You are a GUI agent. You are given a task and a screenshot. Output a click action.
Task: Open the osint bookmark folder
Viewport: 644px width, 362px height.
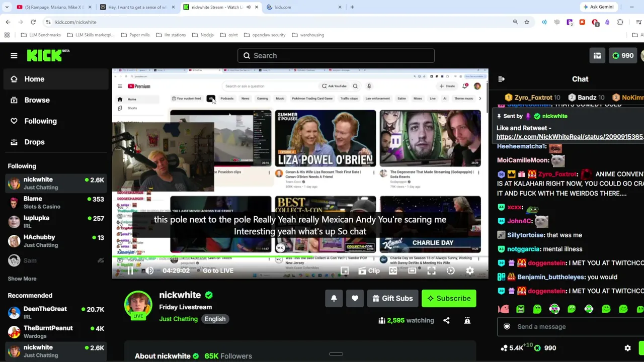[x=228, y=35]
